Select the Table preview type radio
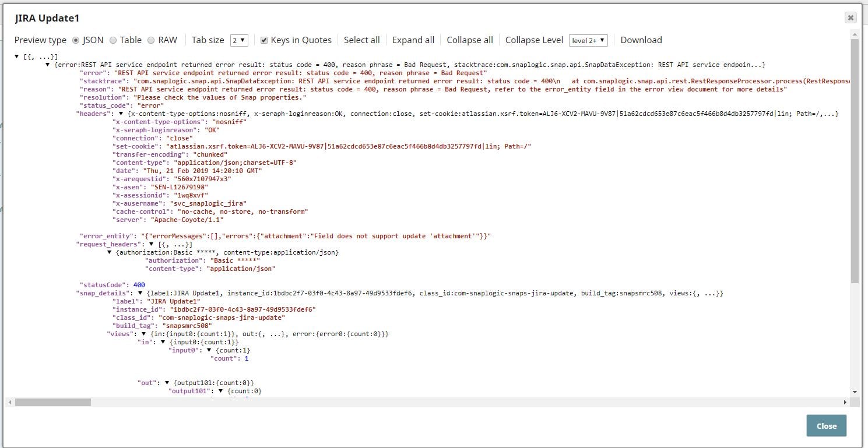The image size is (868, 448). (113, 40)
